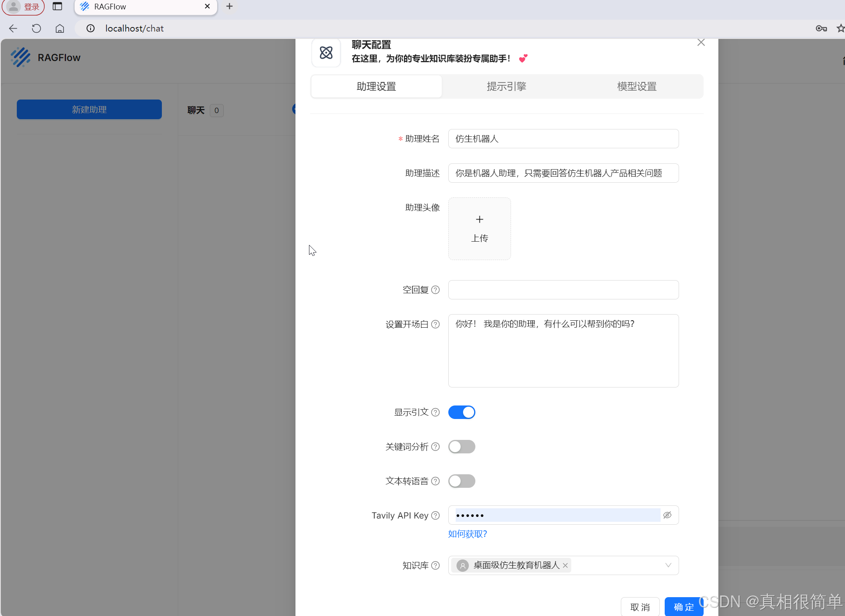The width and height of the screenshot is (845, 616).
Task: Click the 空回复 input field
Action: pyautogui.click(x=563, y=290)
